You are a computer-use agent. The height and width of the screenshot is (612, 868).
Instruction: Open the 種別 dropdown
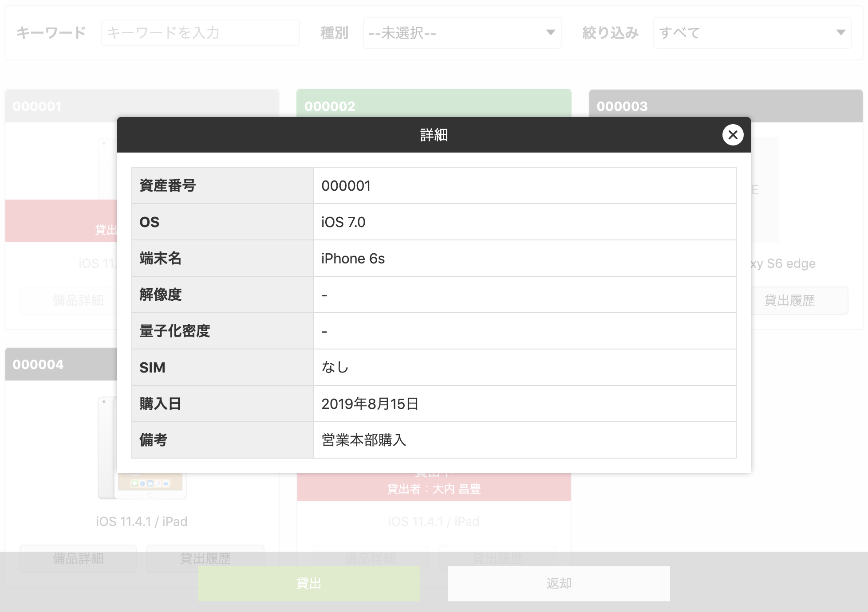[462, 33]
